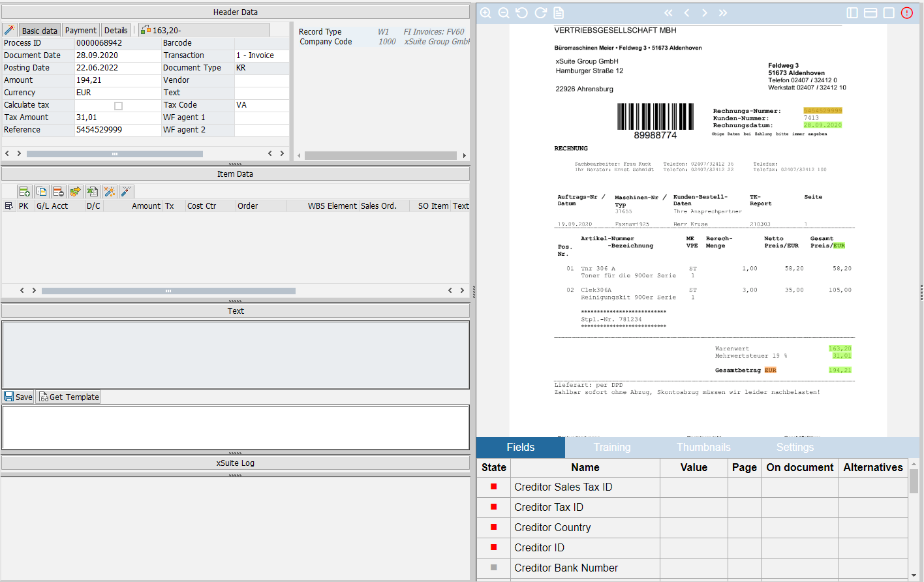
Task: Go back to the previous document page
Action: coord(686,12)
